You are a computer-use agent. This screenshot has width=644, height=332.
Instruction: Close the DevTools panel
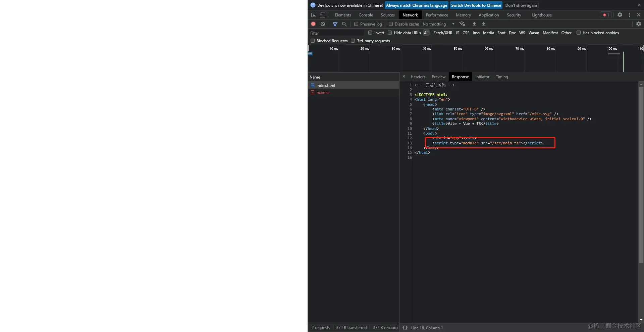pos(639,15)
